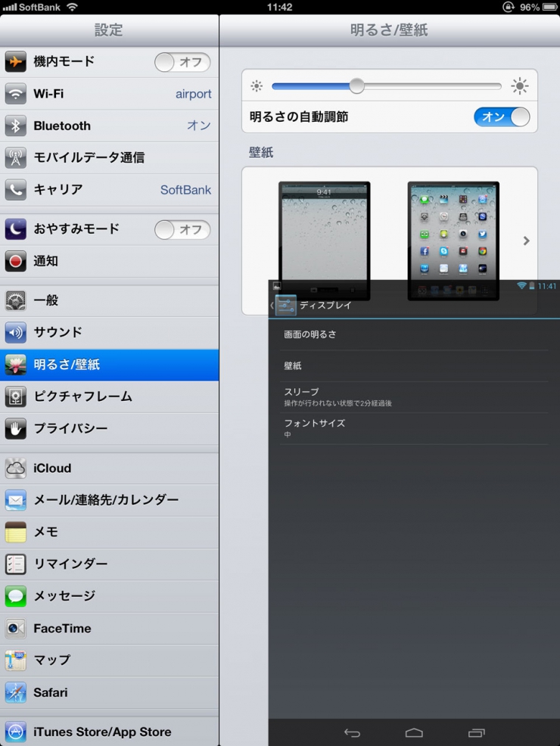Tap the airport Wi-Fi network name
560x746 pixels.
193,95
